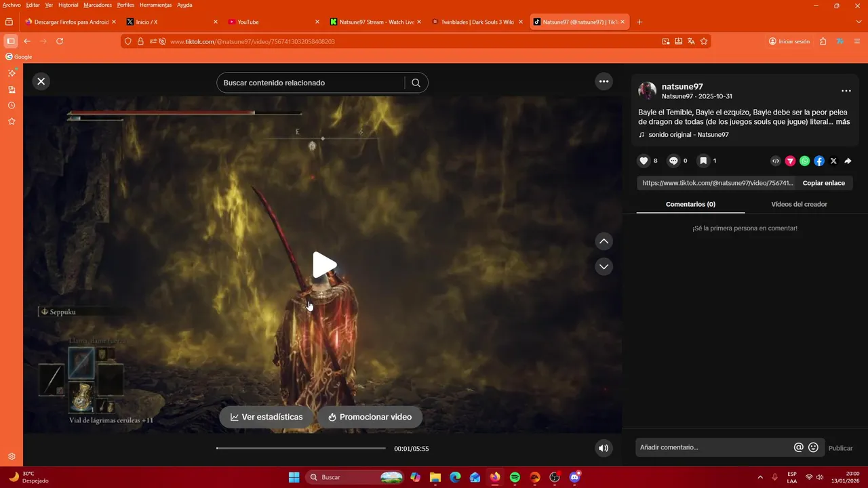Open a new browser tab
The width and height of the screenshot is (868, 488).
tap(639, 22)
